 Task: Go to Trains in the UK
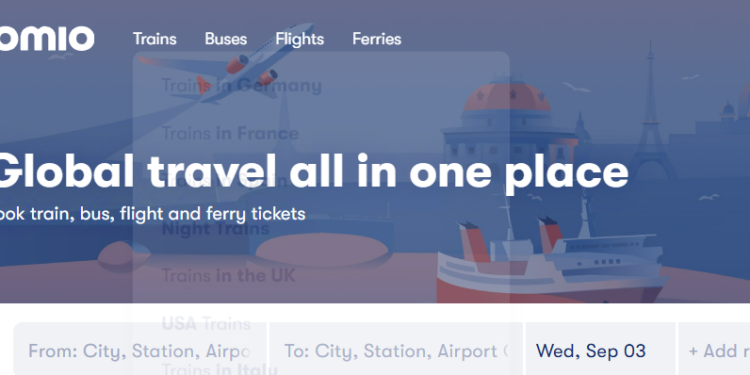click(x=229, y=276)
